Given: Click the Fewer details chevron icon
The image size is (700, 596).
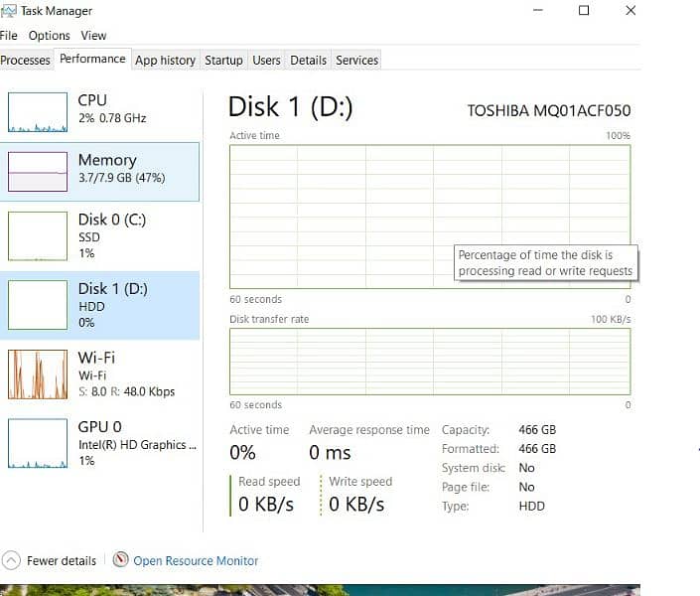Looking at the screenshot, I should tap(11, 560).
